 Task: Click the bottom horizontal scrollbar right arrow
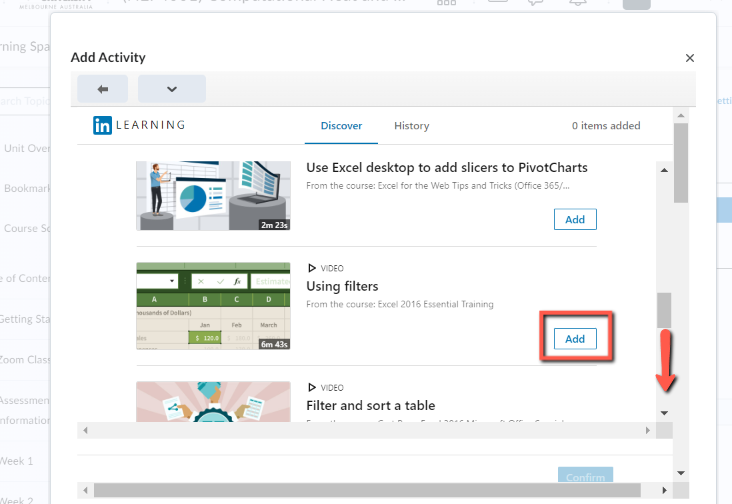click(x=664, y=490)
